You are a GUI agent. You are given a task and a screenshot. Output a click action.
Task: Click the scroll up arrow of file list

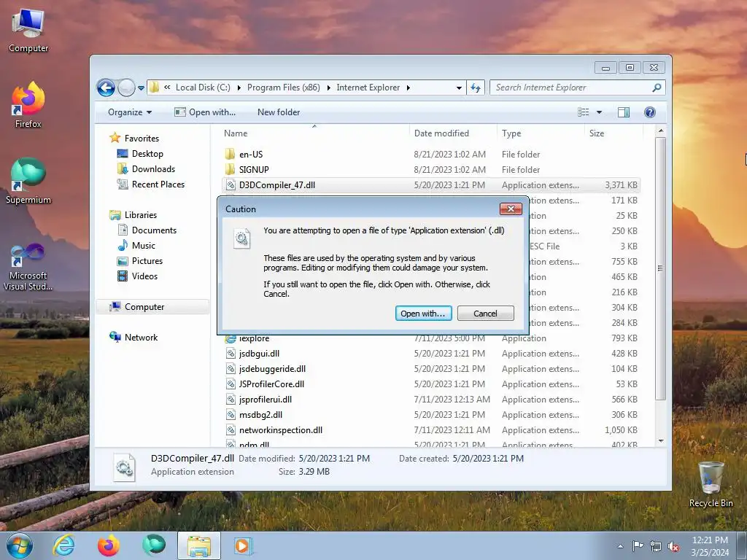tap(660, 131)
